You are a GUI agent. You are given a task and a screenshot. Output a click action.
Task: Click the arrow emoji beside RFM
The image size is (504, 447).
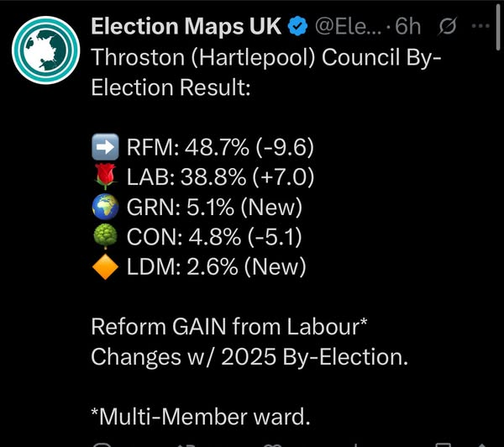coord(104,149)
